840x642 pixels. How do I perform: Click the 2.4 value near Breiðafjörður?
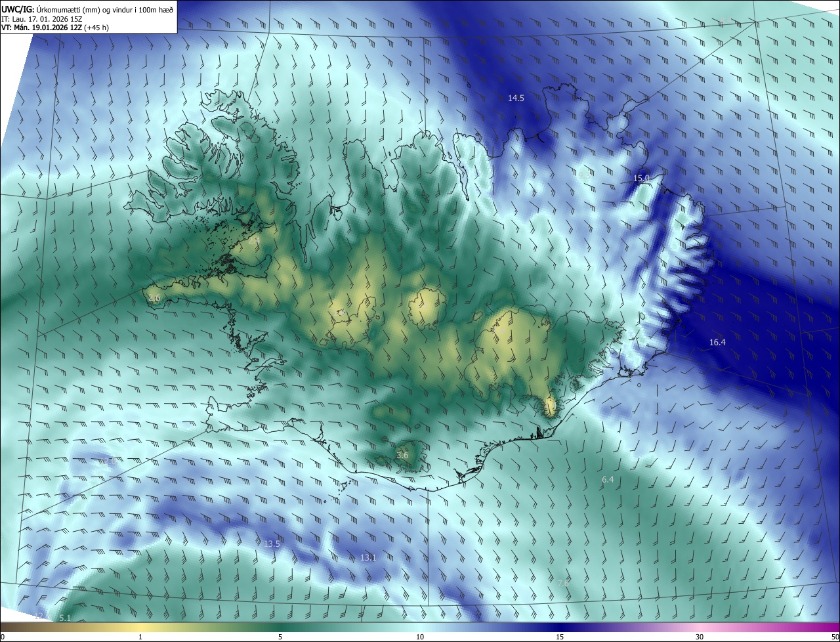coord(254,240)
